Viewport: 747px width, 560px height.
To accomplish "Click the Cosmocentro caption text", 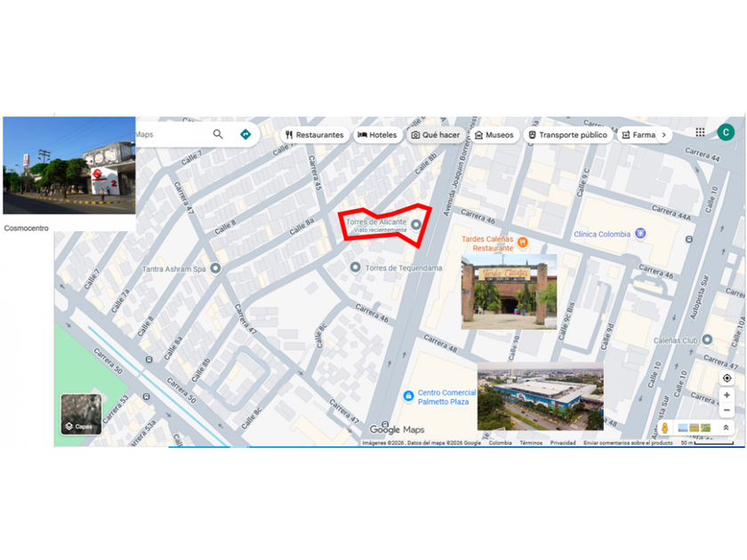I will pyautogui.click(x=26, y=228).
